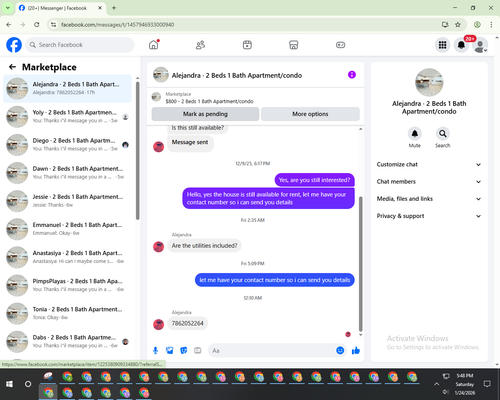Open a new browser tab
This screenshot has height=400, width=500.
coord(114,8)
